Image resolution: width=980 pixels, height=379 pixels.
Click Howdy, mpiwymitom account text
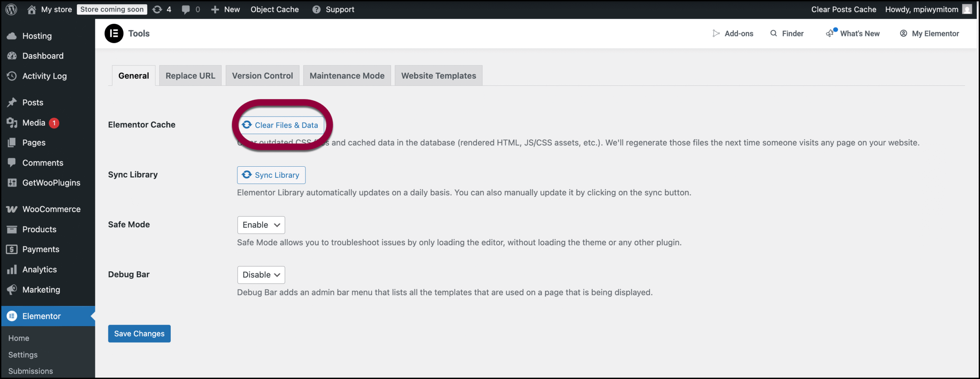pos(922,10)
